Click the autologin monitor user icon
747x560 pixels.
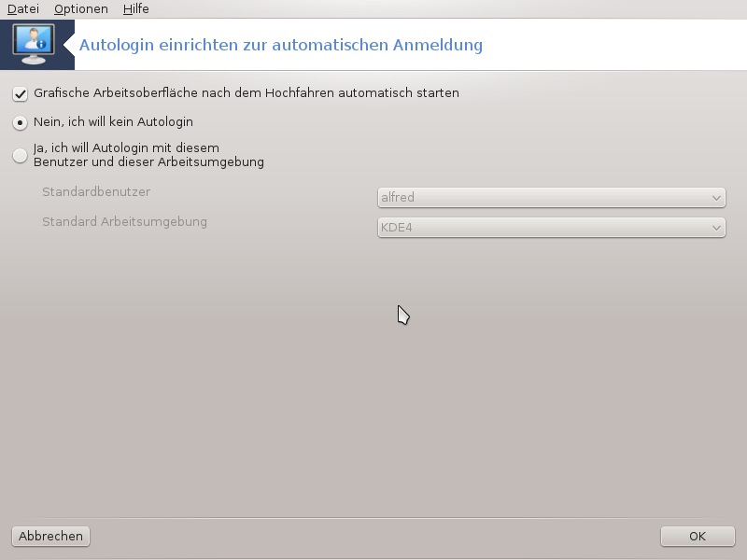tap(34, 44)
